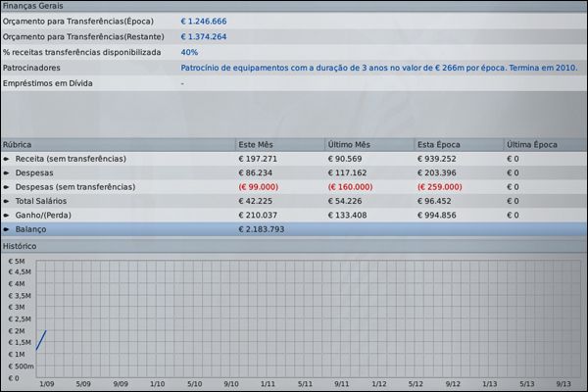Click the % receitas transferências disponibilizada label
The width and height of the screenshot is (588, 392).
(81, 53)
